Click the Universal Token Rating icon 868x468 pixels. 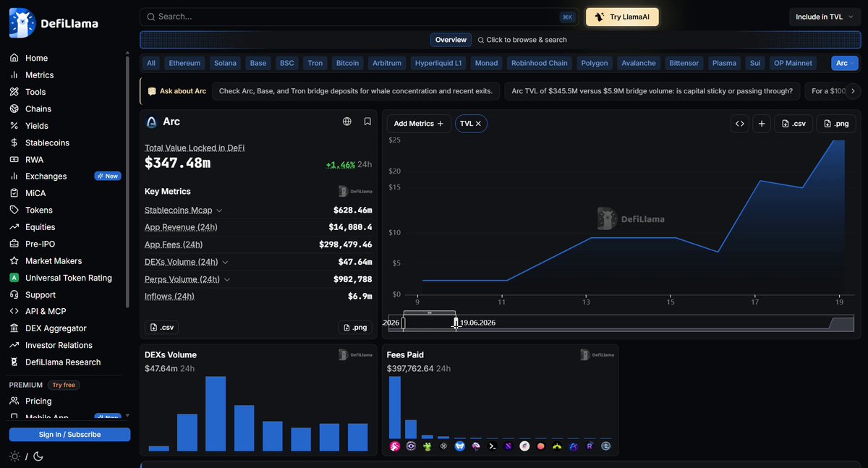pyautogui.click(x=14, y=278)
